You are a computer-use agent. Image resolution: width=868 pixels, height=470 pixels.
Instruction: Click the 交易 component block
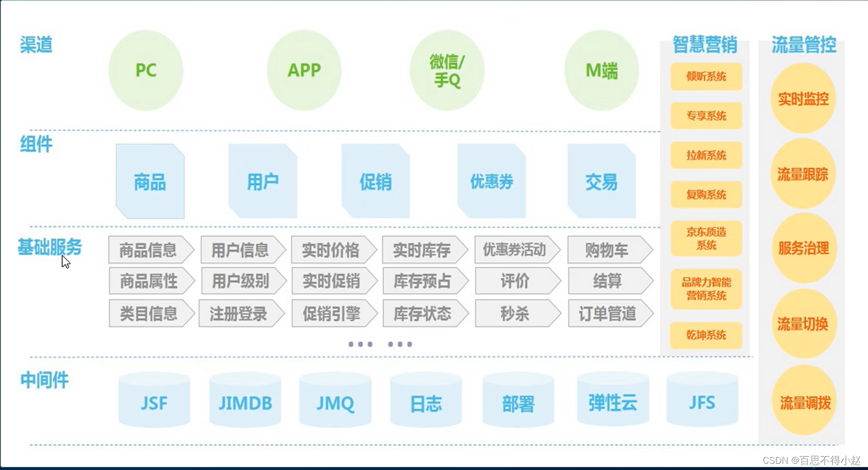click(x=602, y=181)
